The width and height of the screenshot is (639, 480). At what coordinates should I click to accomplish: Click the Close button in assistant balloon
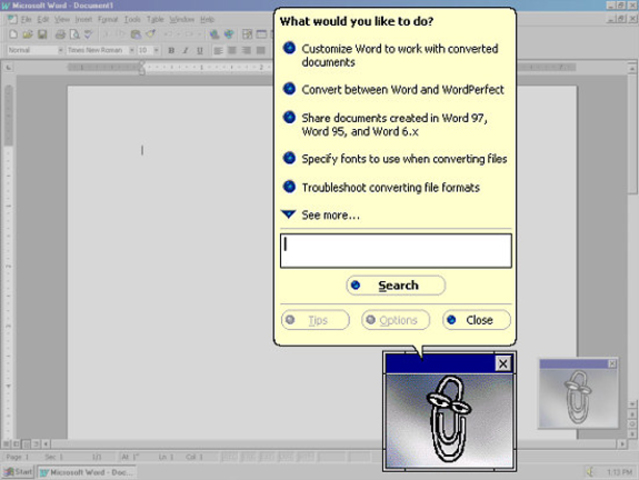coord(476,320)
